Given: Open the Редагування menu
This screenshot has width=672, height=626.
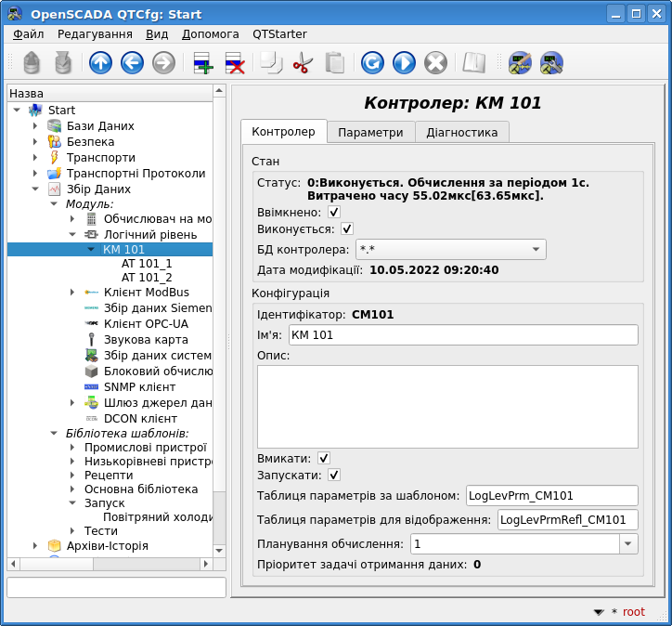Looking at the screenshot, I should coord(95,33).
